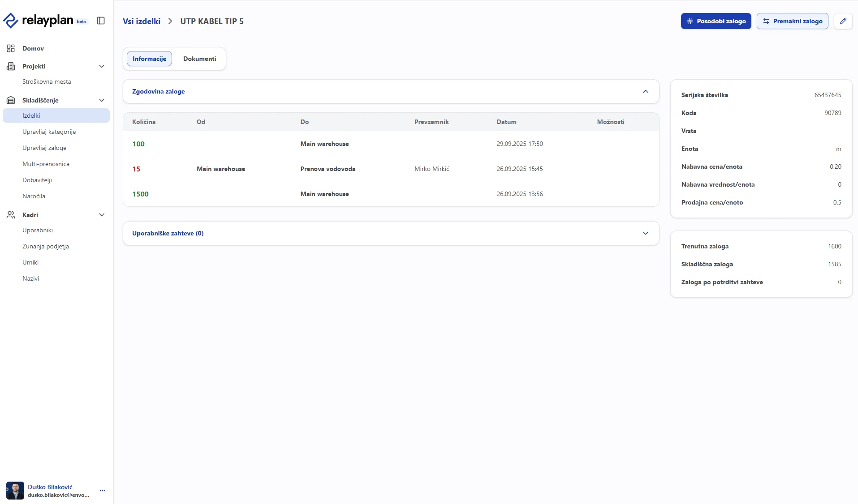This screenshot has height=504, width=858.
Task: Open Dobavitelji page
Action: [37, 180]
